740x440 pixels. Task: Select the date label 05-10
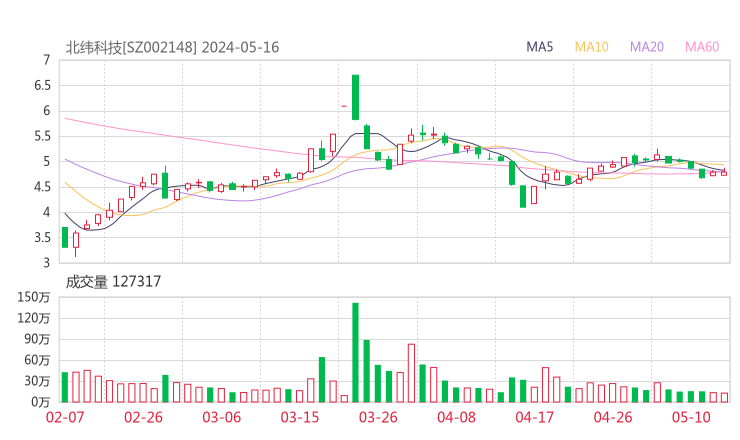pos(691,417)
